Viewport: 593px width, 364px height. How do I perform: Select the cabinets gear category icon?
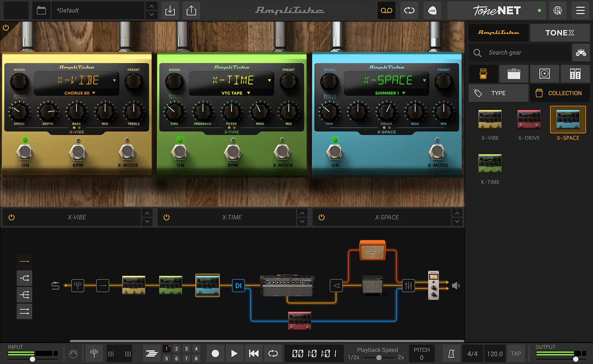tap(544, 74)
